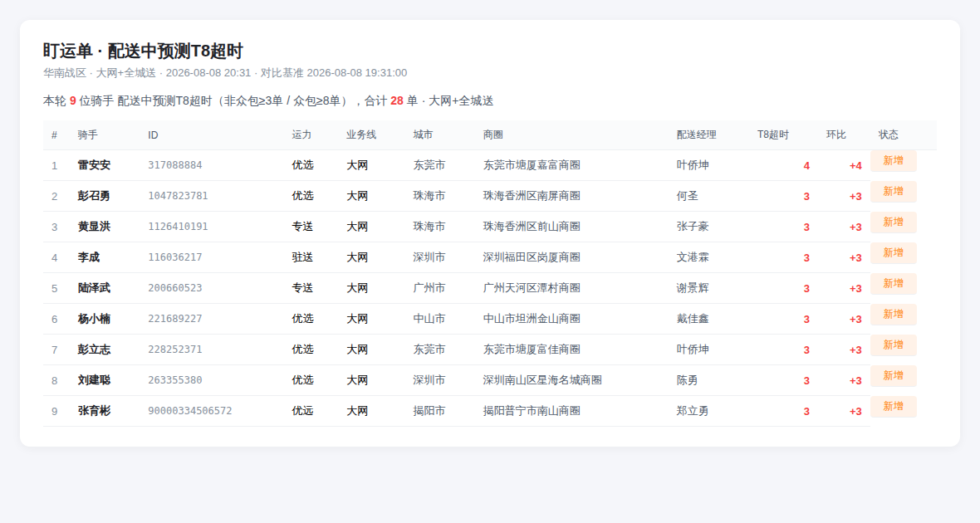This screenshot has width=980, height=523.
Task: Click rider ID 1047823781
Action: (178, 196)
